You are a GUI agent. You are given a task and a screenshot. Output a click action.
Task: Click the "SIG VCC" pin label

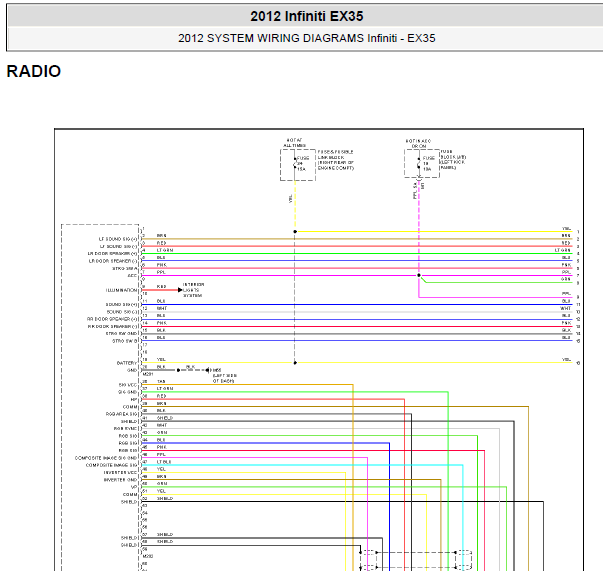pos(128,385)
